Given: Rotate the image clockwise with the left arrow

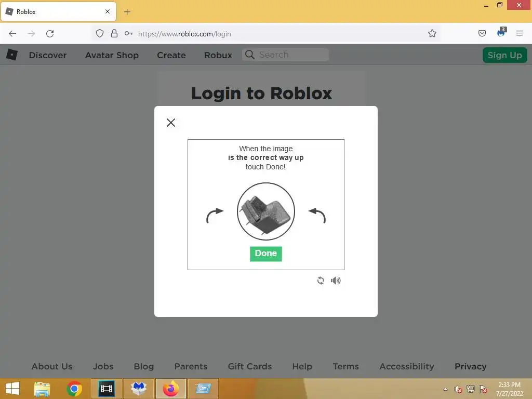Looking at the screenshot, I should [x=215, y=216].
